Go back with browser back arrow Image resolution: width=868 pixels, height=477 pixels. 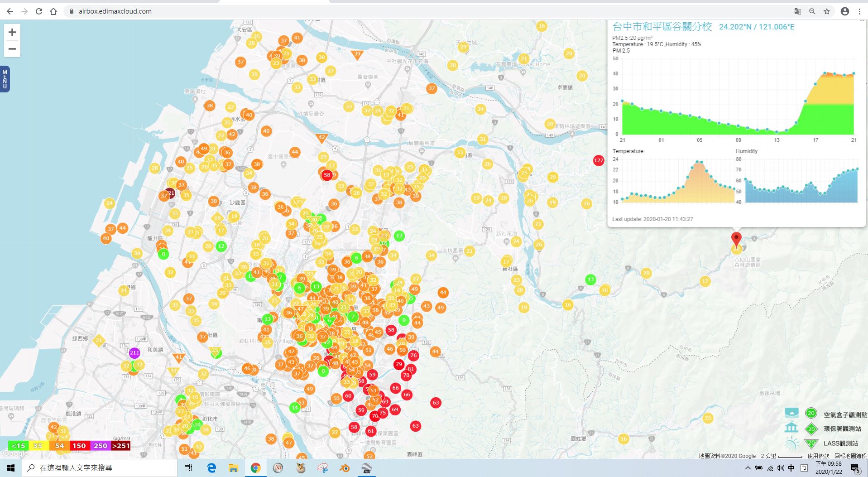coord(10,11)
